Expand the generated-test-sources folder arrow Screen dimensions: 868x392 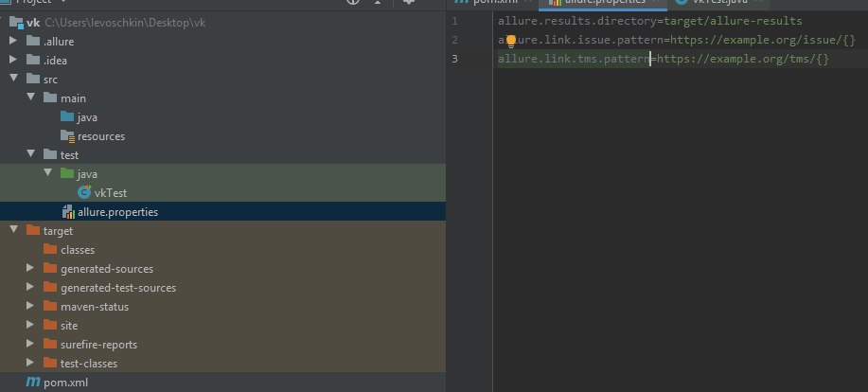[x=30, y=287]
